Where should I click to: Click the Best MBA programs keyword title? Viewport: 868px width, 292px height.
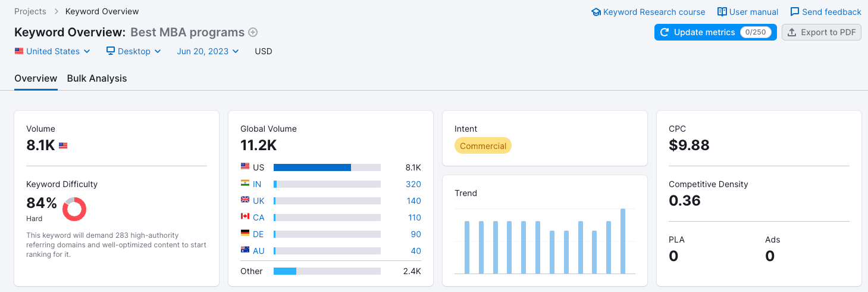[187, 32]
